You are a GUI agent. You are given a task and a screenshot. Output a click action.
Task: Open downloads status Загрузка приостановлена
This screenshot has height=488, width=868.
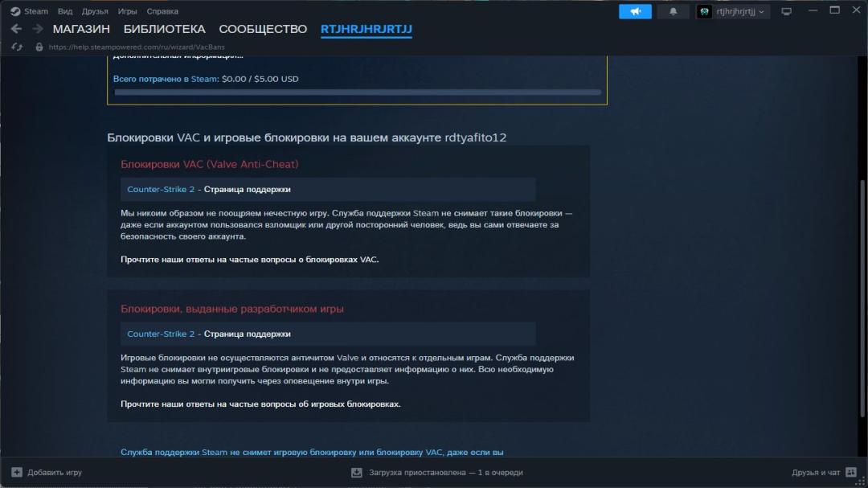pos(446,473)
